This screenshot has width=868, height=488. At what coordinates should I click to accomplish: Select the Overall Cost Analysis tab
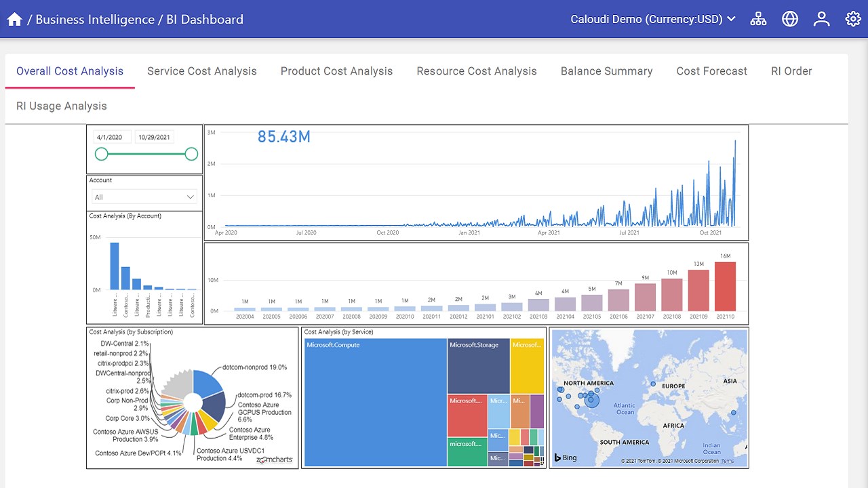click(x=70, y=71)
